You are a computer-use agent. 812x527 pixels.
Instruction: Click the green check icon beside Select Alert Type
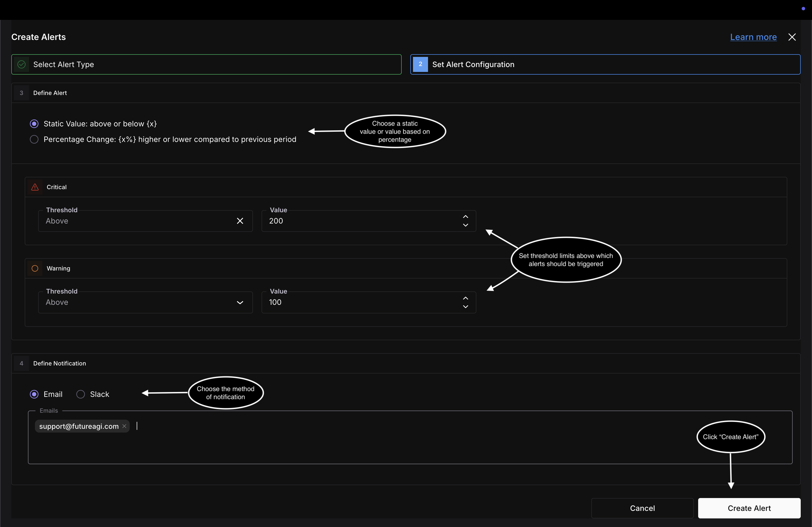tap(21, 64)
